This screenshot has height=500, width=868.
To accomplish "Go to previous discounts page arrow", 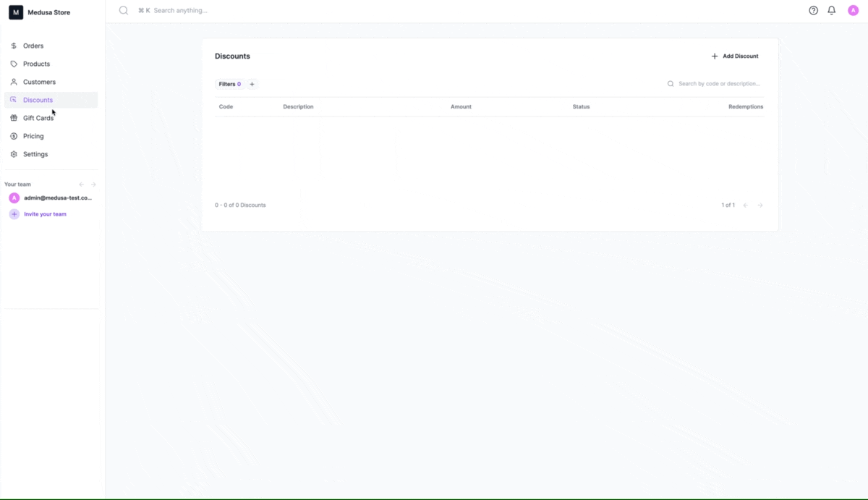I will [x=746, y=205].
